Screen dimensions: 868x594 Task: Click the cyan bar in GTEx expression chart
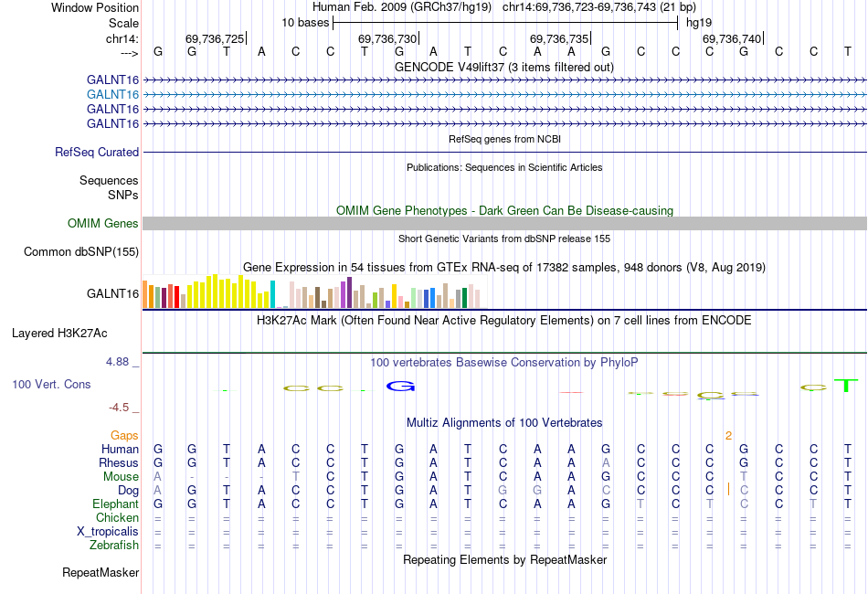click(272, 294)
